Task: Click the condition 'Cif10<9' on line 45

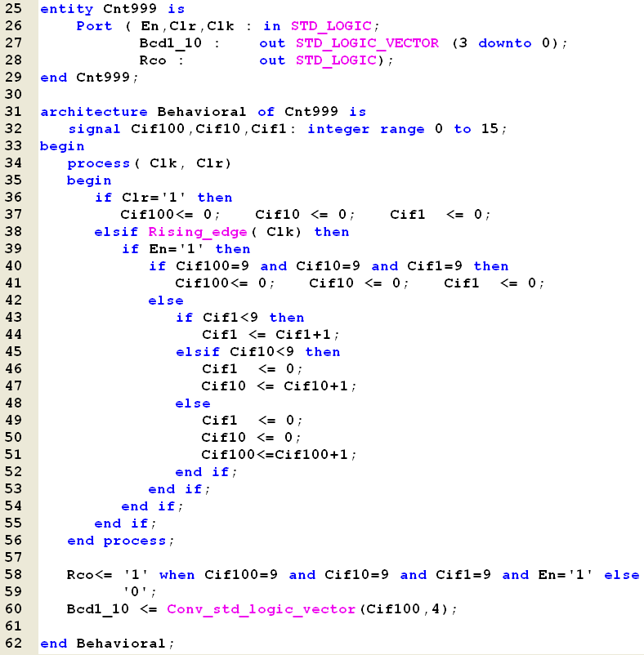Action: coord(262,352)
